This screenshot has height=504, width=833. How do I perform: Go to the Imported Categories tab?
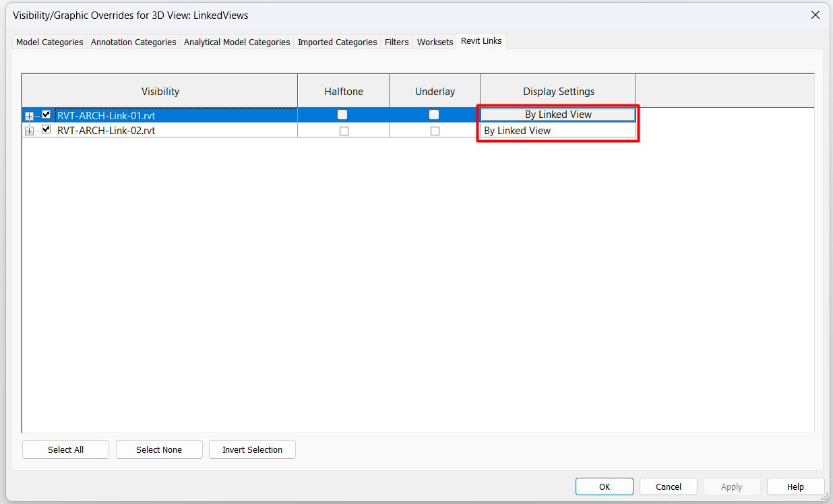(338, 42)
